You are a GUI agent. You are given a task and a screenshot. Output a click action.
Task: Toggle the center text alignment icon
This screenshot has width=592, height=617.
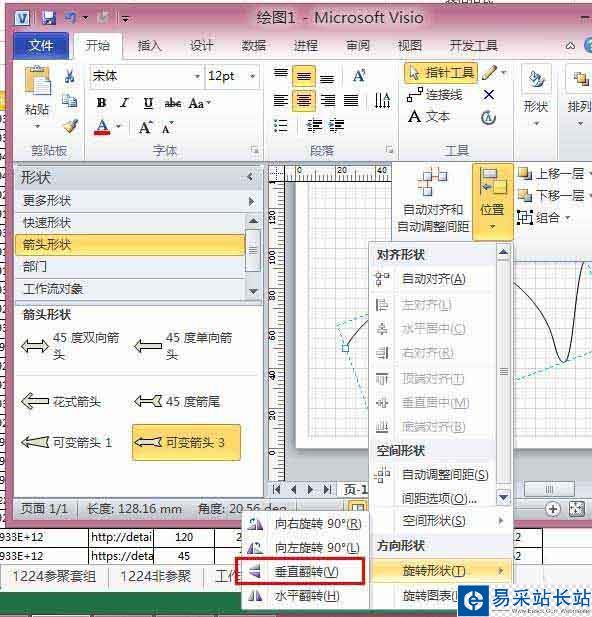point(303,101)
